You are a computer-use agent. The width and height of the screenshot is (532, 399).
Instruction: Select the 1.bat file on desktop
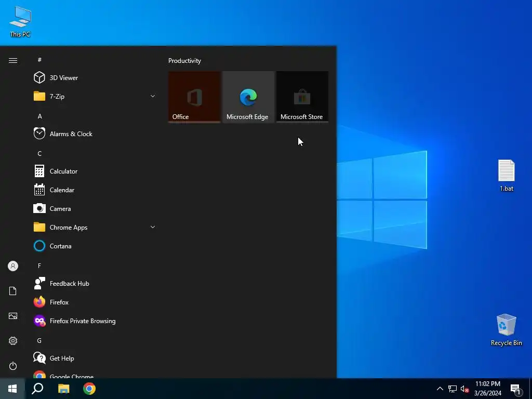click(x=506, y=176)
